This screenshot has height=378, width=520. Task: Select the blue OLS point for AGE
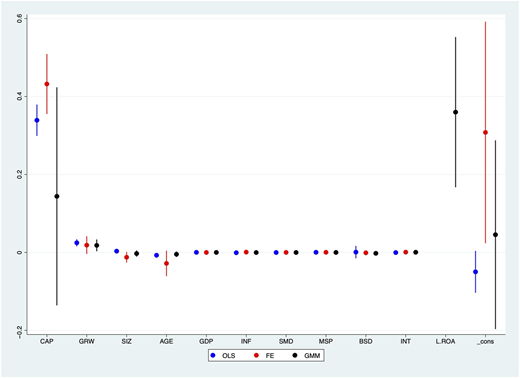(156, 255)
